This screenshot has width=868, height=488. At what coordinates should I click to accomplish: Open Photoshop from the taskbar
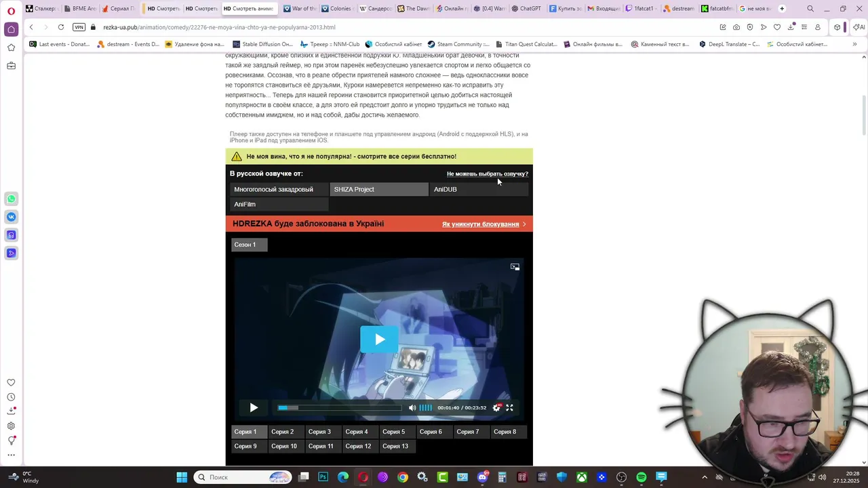[323, 477]
